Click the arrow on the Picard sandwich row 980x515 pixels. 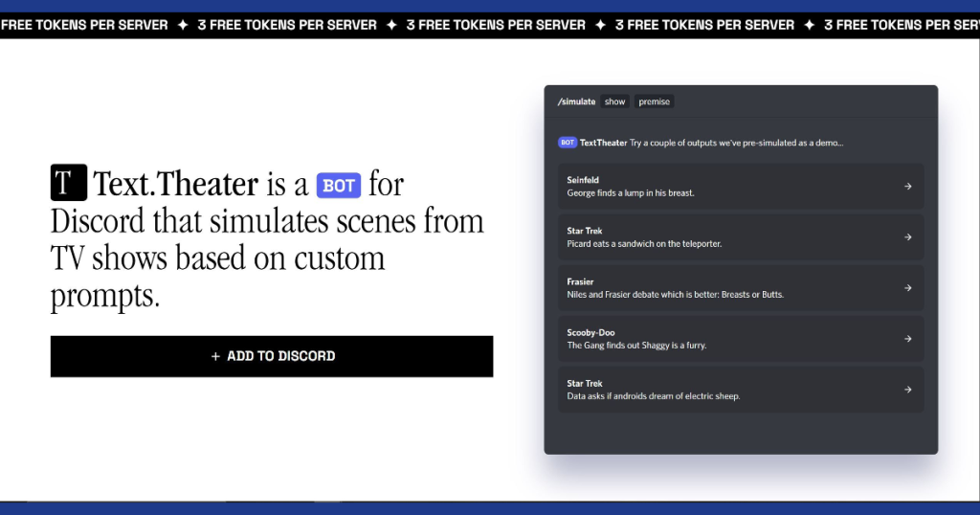(907, 237)
